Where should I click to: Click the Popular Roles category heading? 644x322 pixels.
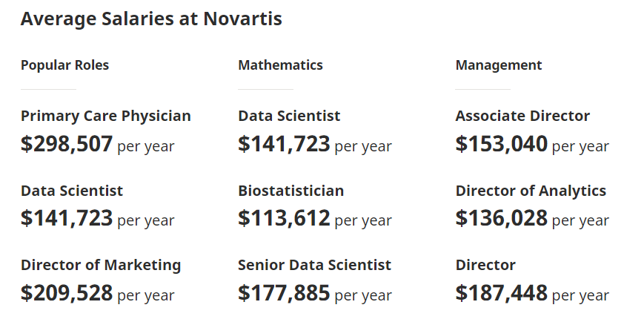[64, 65]
